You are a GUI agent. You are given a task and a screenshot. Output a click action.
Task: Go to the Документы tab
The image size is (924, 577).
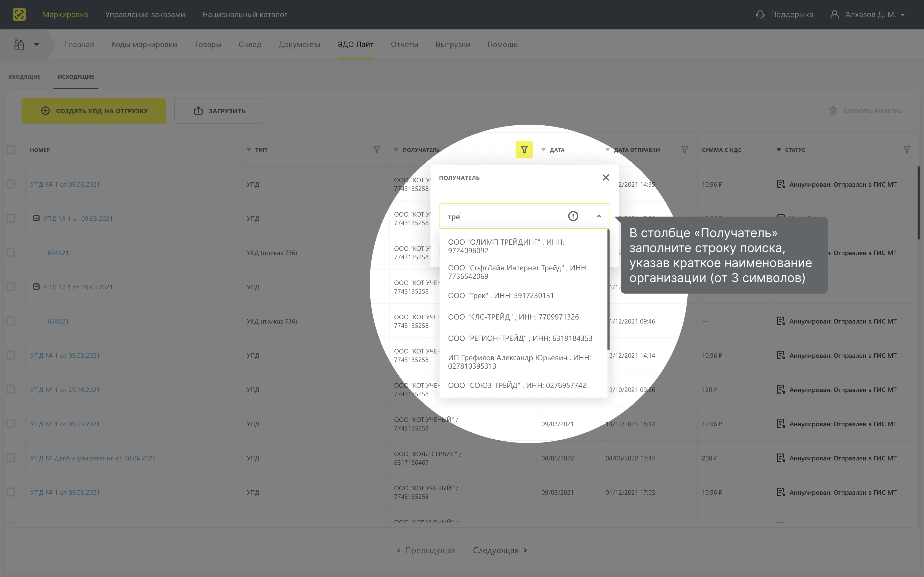click(299, 44)
